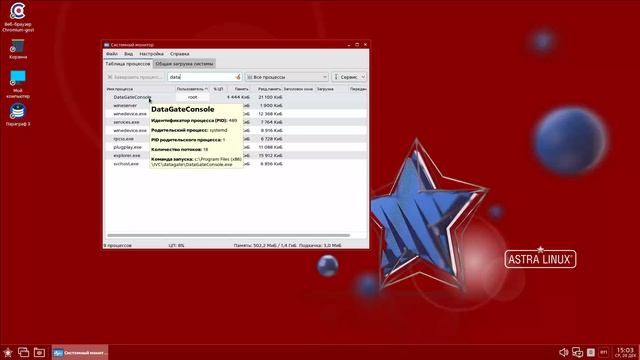Viewport: 640px width, 360px height.
Task: Click the Заголовок окна column header
Action: (x=298, y=89)
